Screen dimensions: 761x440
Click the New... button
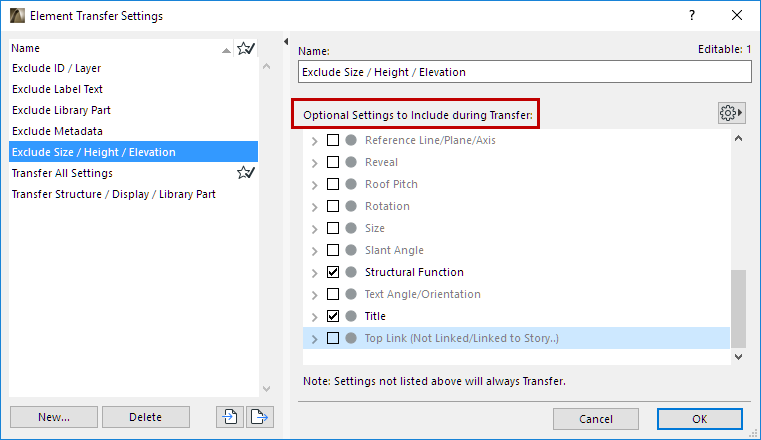(54, 417)
